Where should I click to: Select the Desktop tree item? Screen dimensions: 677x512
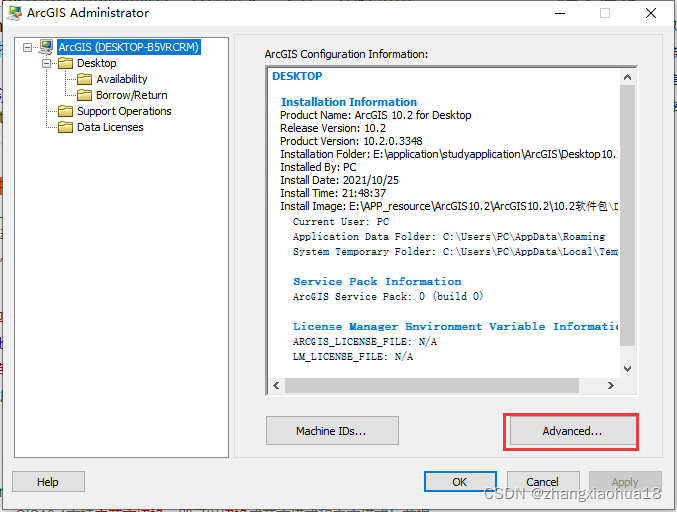pos(97,63)
